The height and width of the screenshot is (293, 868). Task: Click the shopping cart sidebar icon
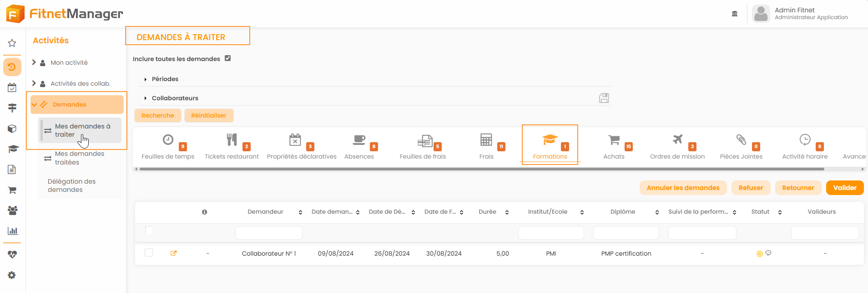click(12, 190)
